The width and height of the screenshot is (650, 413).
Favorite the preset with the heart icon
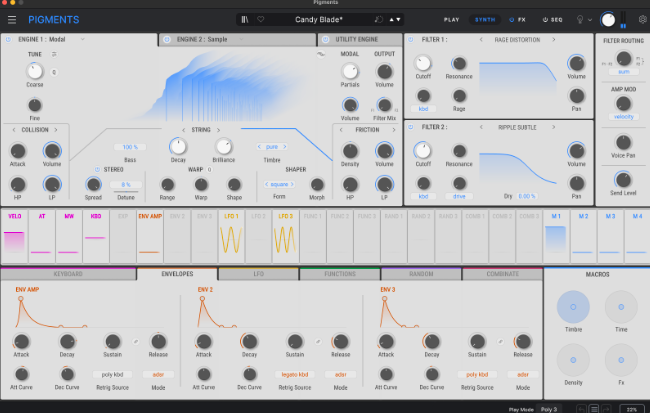pyautogui.click(x=260, y=19)
